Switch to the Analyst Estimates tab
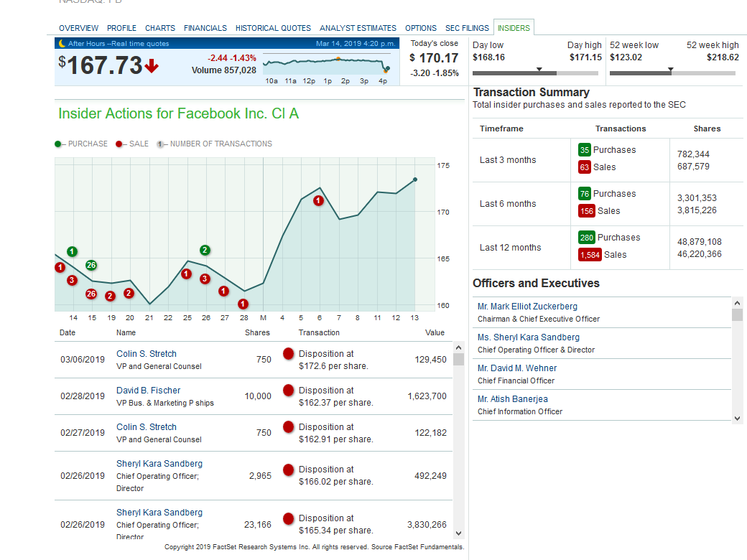The width and height of the screenshot is (747, 560). (358, 28)
